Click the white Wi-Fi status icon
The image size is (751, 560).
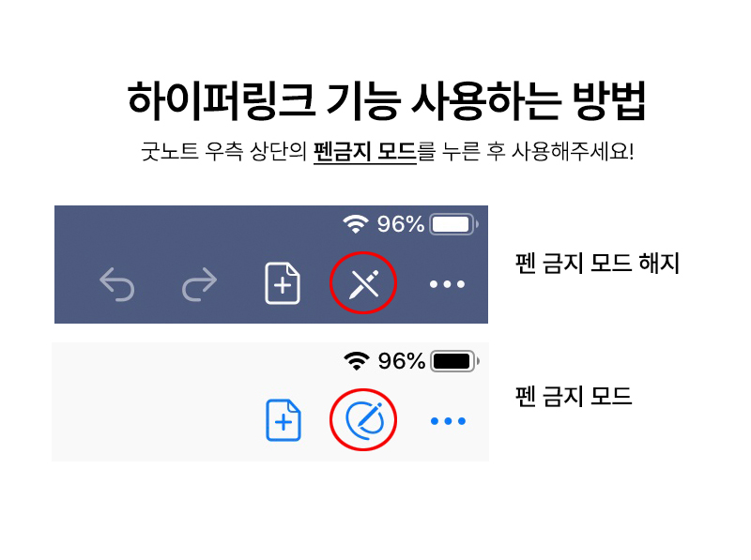tap(356, 224)
